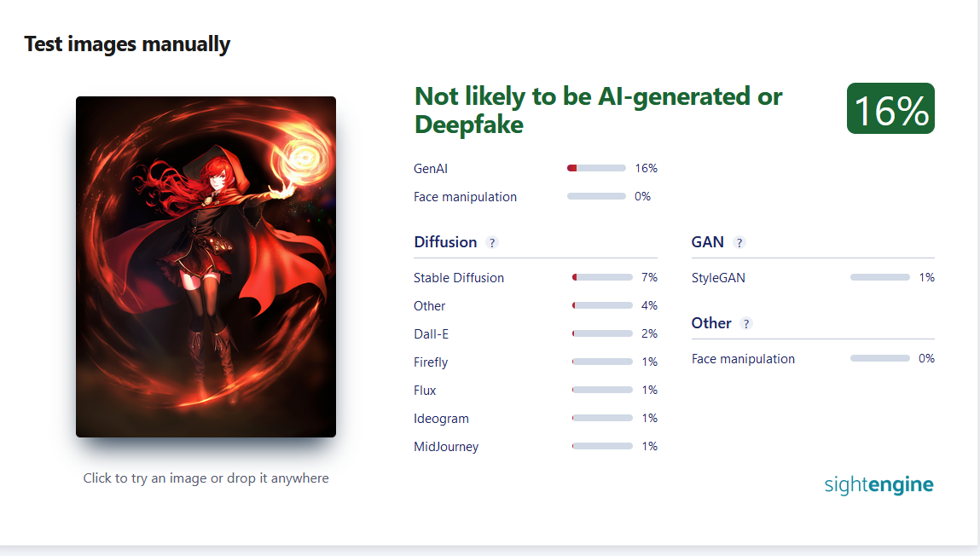980x556 pixels.
Task: Click the Firefly label
Action: pos(431,362)
